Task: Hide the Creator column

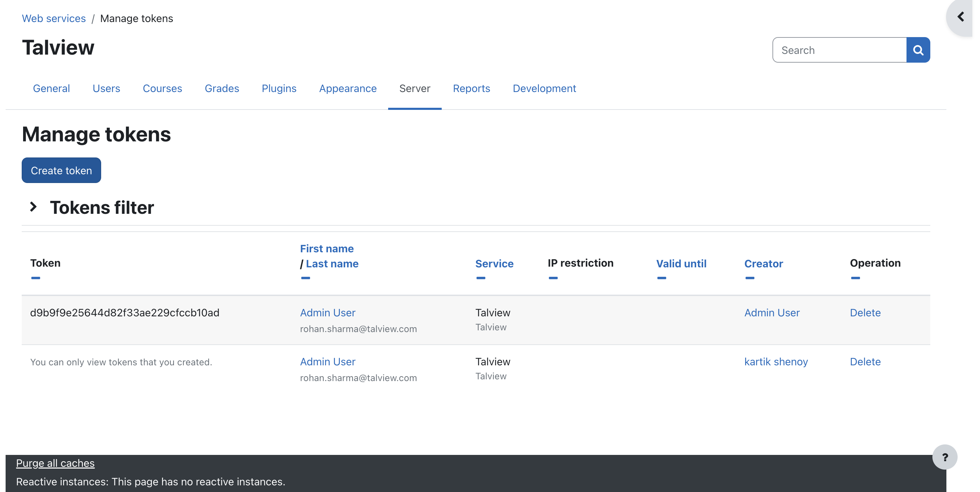Action: [x=749, y=278]
